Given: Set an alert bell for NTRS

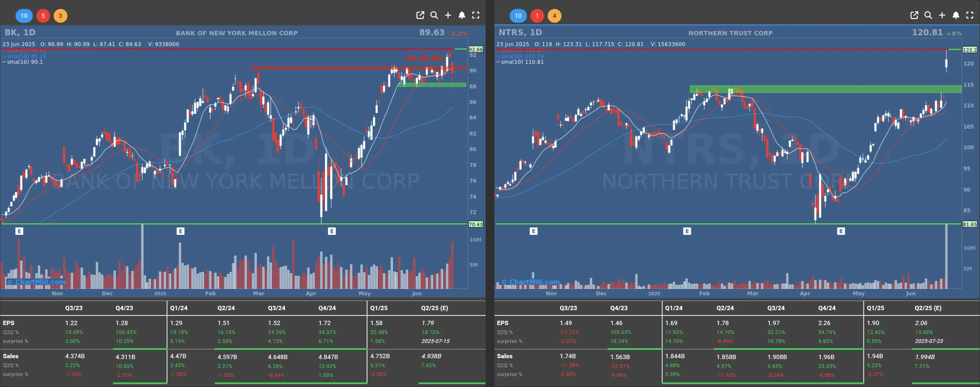Looking at the screenshot, I should tap(956, 15).
